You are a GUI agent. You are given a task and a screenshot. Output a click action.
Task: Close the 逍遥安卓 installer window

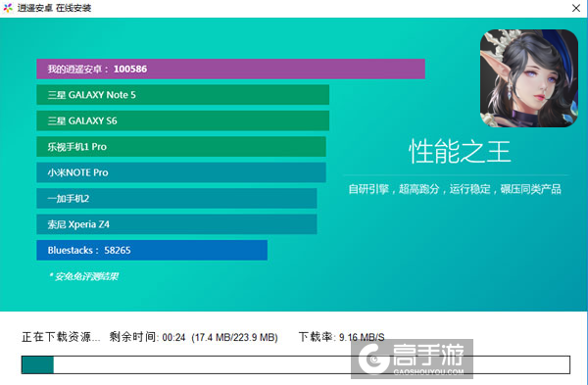click(576, 8)
